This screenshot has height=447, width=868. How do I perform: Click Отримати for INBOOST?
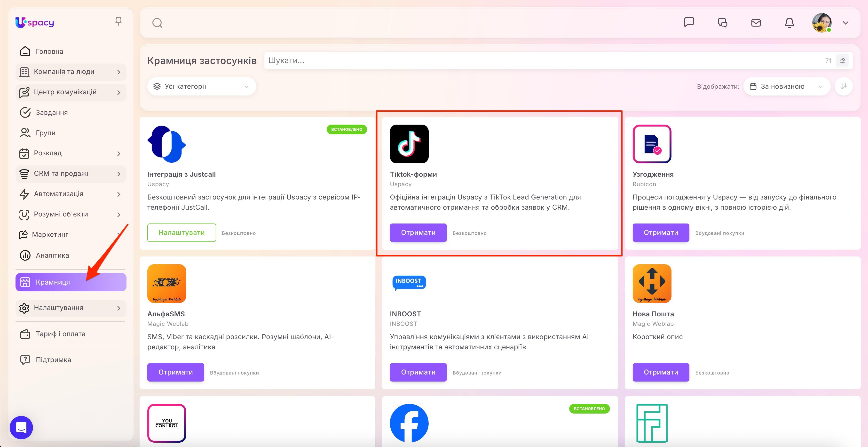[418, 372]
